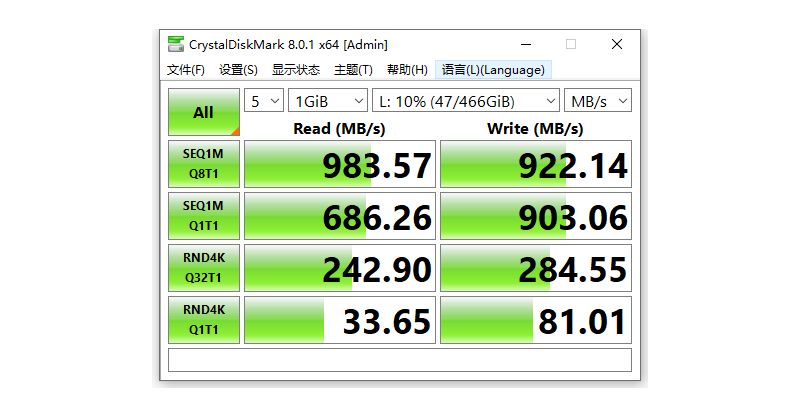Open the test count dropdown showing 5
The height and width of the screenshot is (416, 800).
pyautogui.click(x=264, y=101)
